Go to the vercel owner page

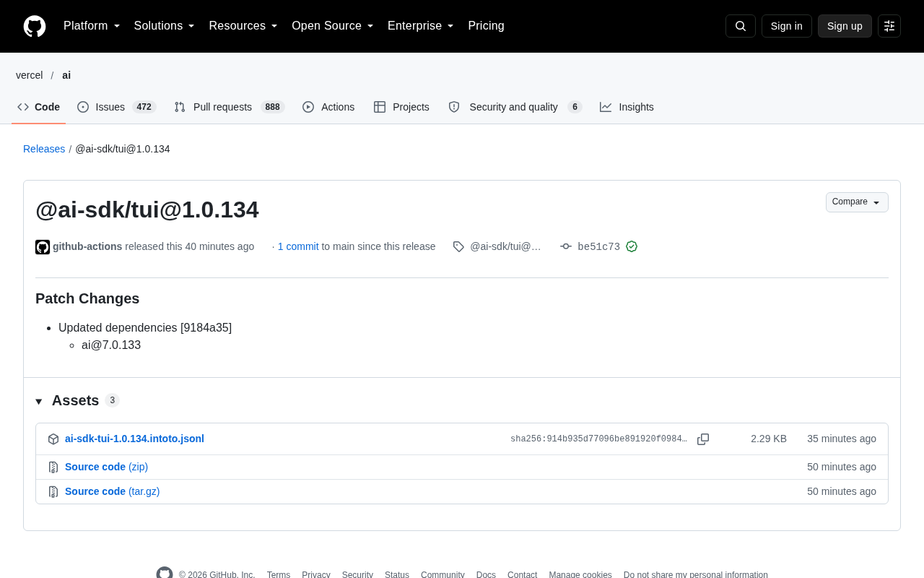tap(30, 75)
